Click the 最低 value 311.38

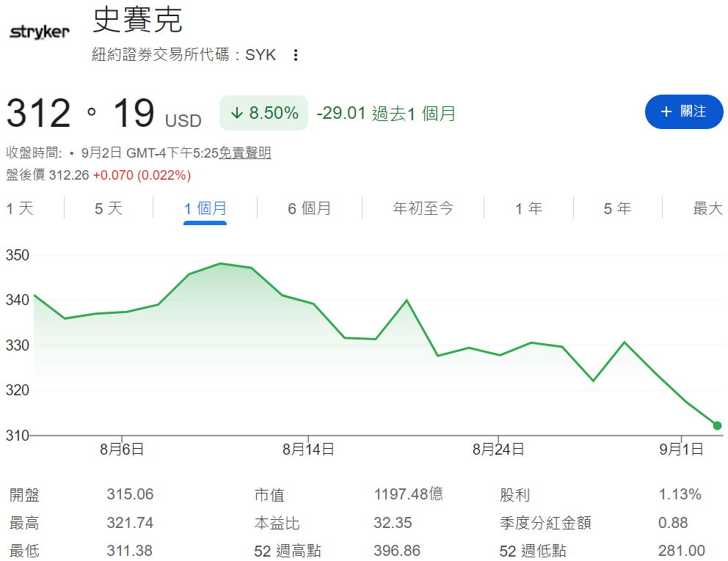(130, 551)
